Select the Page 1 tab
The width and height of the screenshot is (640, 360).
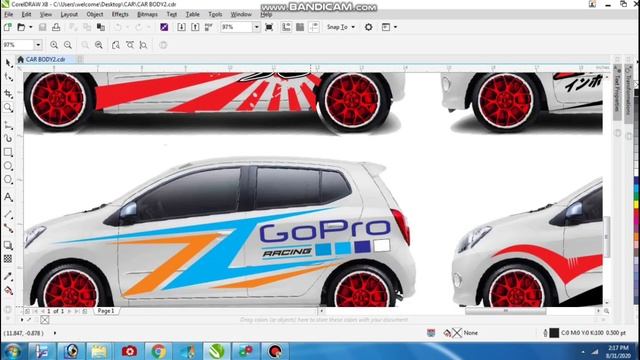106,311
